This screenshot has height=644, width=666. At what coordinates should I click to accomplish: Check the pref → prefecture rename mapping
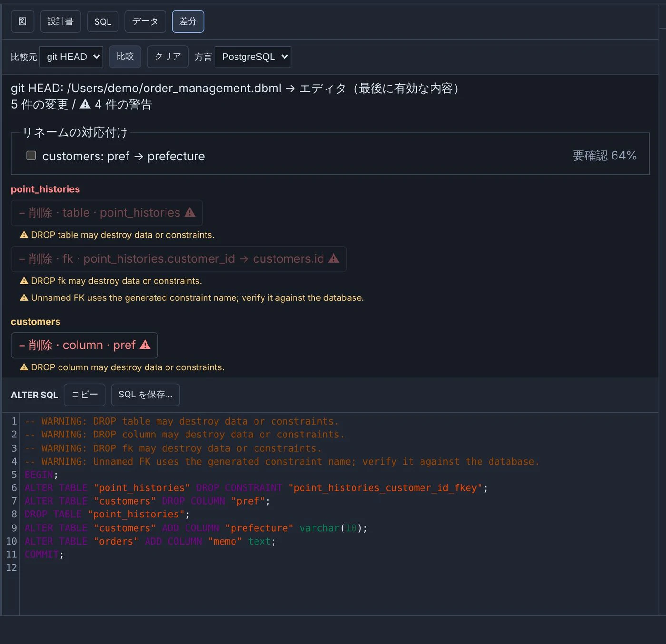point(31,156)
